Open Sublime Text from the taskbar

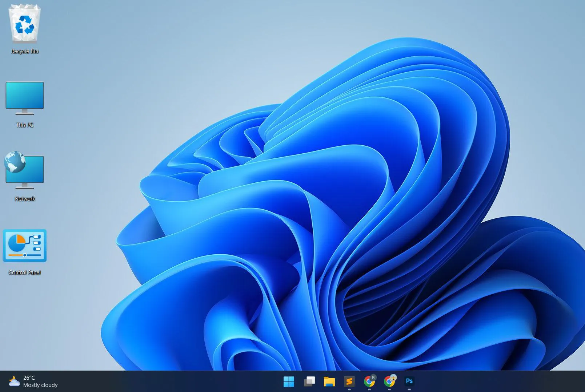pyautogui.click(x=349, y=382)
